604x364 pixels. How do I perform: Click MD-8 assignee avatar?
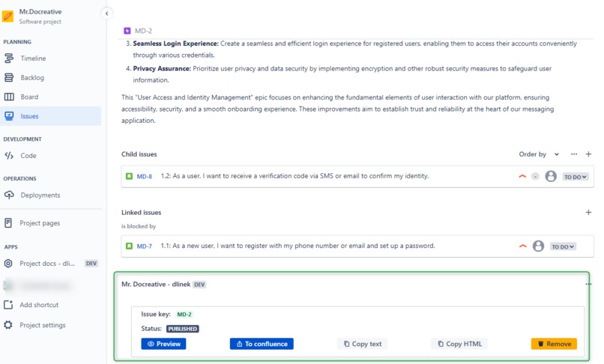551,177
